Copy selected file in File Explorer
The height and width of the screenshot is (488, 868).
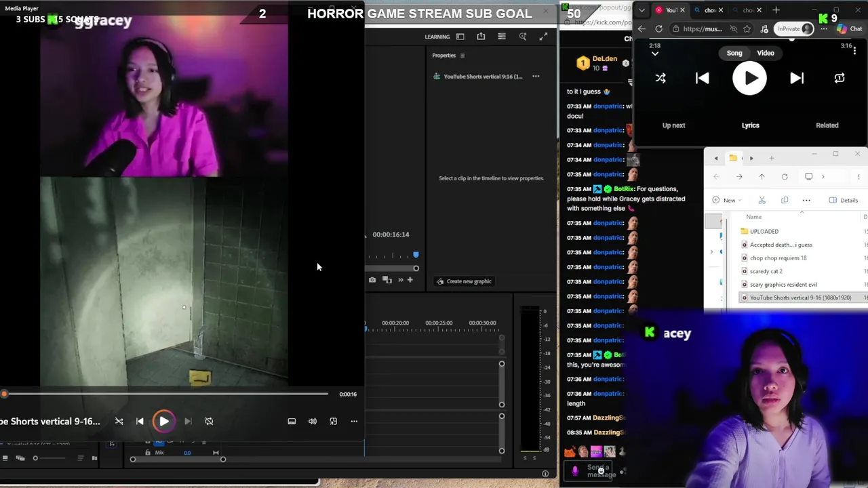785,200
